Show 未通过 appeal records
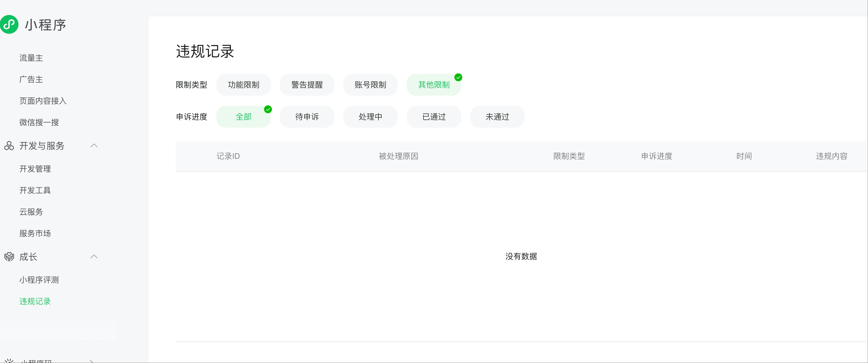This screenshot has width=868, height=363. click(x=497, y=117)
